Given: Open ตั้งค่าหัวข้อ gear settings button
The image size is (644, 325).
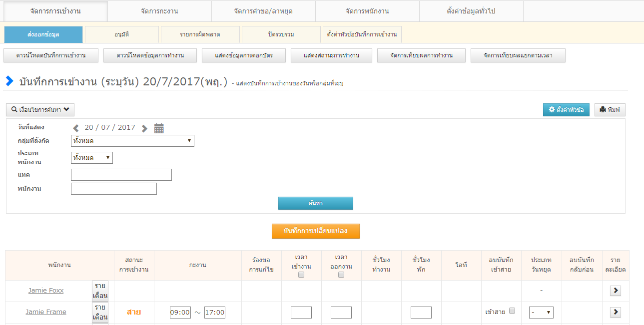Looking at the screenshot, I should click(x=566, y=110).
